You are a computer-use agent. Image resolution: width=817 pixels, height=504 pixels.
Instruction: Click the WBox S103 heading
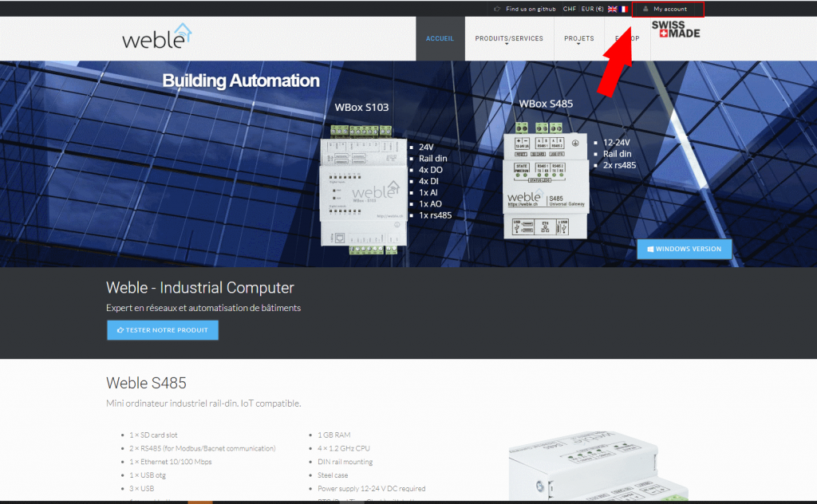click(361, 107)
